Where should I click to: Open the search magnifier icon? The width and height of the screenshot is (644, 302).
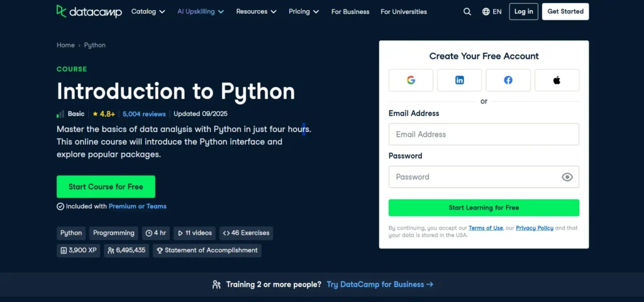tap(467, 11)
